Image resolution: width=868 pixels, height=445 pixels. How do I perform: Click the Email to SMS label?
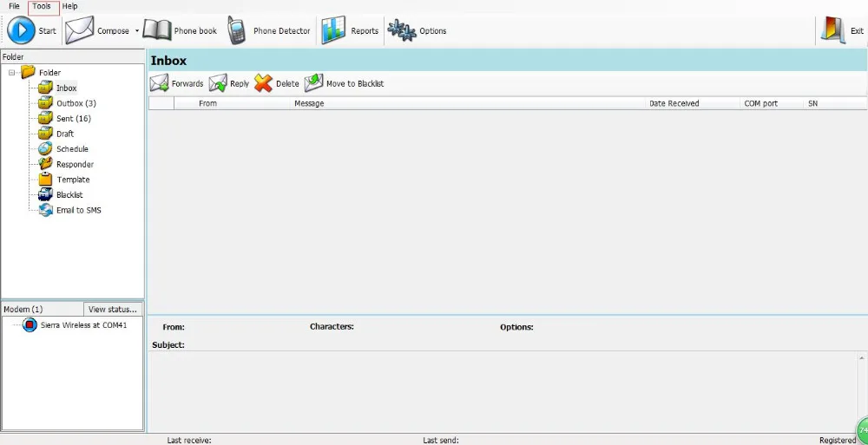[x=79, y=210]
